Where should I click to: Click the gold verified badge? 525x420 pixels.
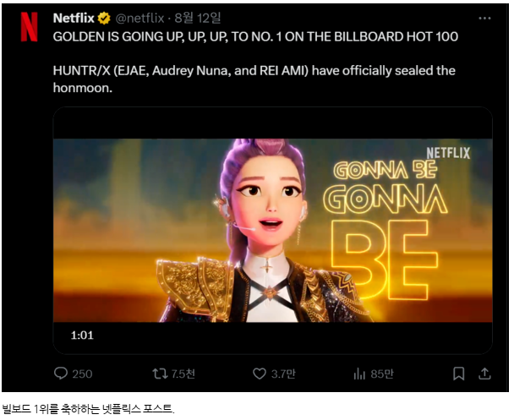(x=104, y=18)
